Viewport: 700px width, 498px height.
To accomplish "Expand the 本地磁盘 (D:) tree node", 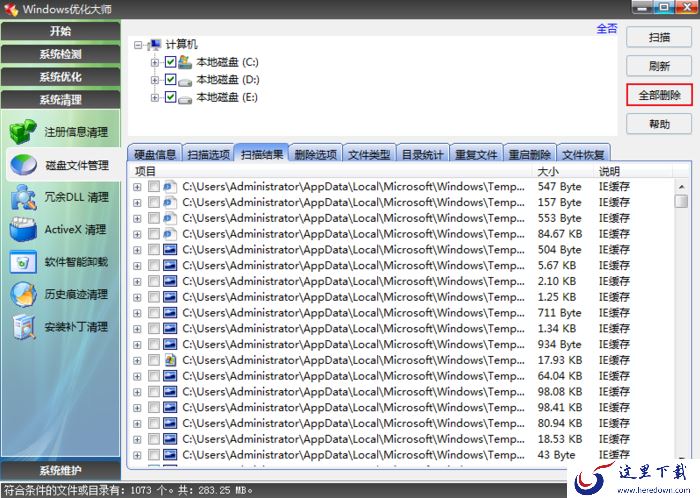I will (154, 80).
